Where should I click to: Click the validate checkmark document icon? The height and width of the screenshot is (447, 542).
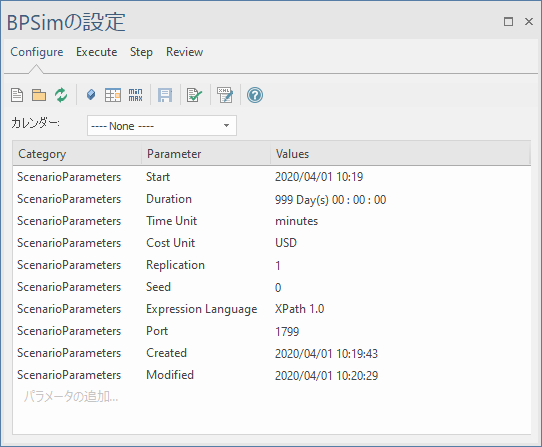click(194, 95)
